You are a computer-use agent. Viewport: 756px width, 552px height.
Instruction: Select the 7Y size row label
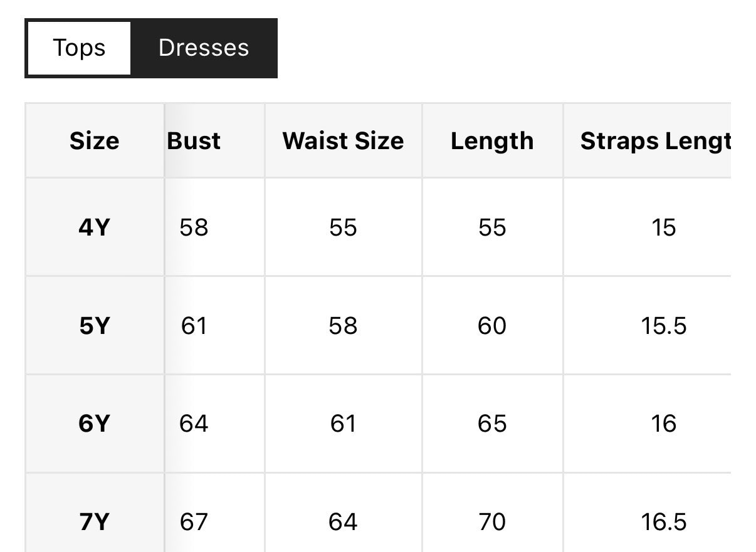point(95,521)
